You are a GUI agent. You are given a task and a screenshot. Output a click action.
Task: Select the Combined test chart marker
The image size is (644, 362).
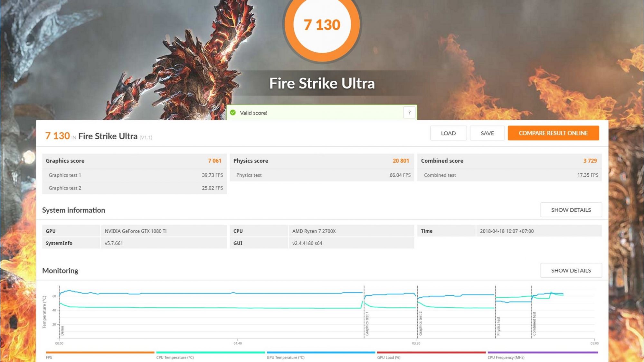pyautogui.click(x=534, y=324)
